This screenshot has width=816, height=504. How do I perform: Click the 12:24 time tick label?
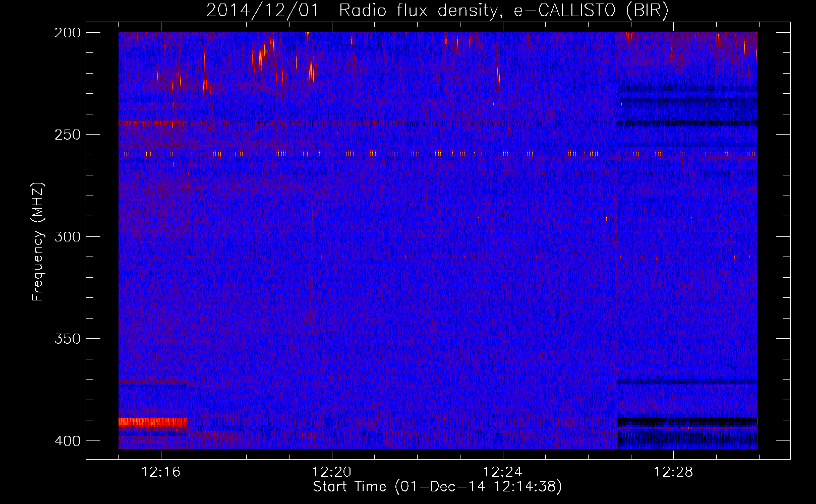[x=503, y=472]
